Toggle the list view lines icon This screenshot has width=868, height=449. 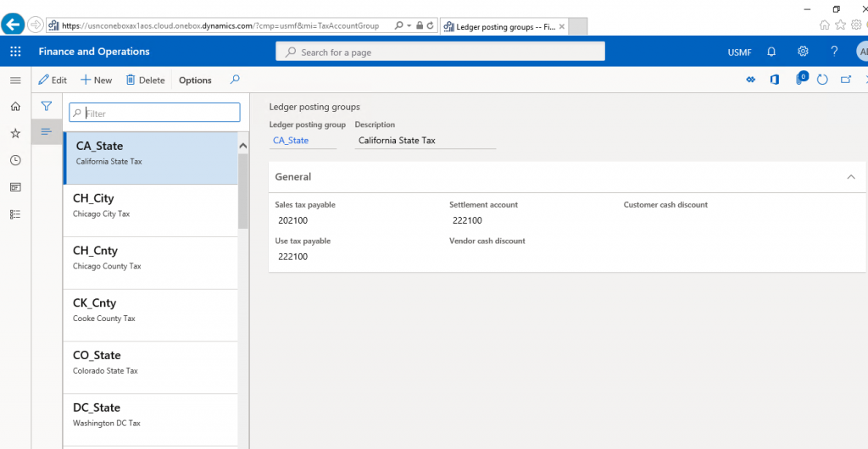pos(47,131)
